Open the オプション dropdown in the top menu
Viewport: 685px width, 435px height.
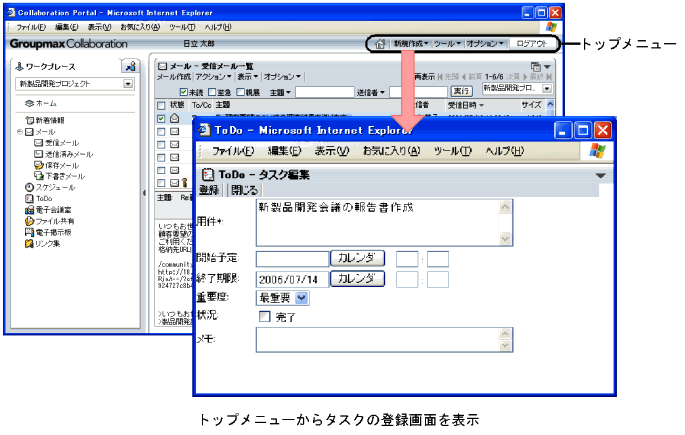[x=485, y=44]
